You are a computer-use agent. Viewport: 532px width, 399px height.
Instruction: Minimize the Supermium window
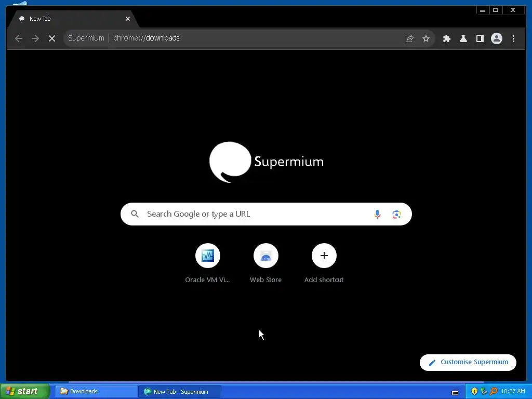(483, 10)
